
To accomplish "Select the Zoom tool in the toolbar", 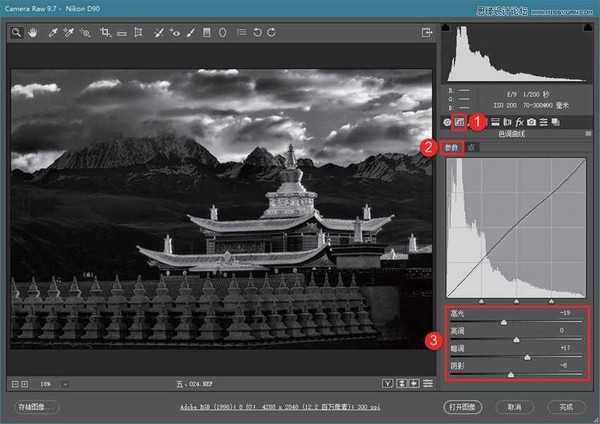I will point(17,33).
